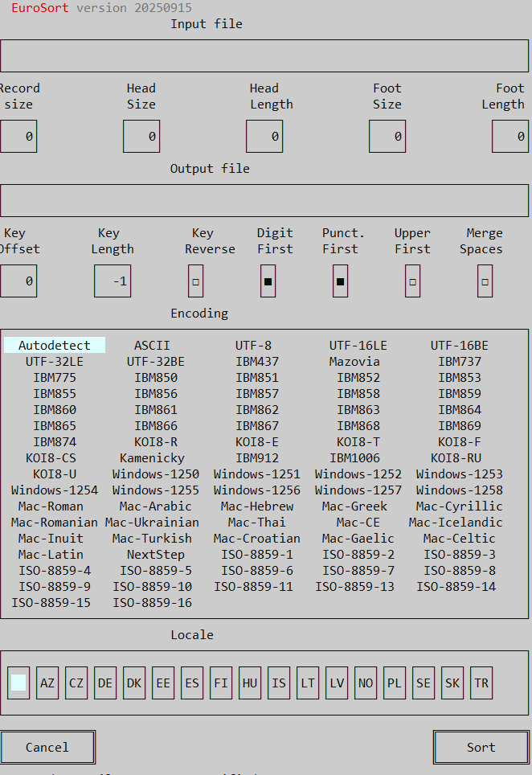Screen dimensions: 532x775
Task: Click the Head Size number field
Action: click(141, 137)
